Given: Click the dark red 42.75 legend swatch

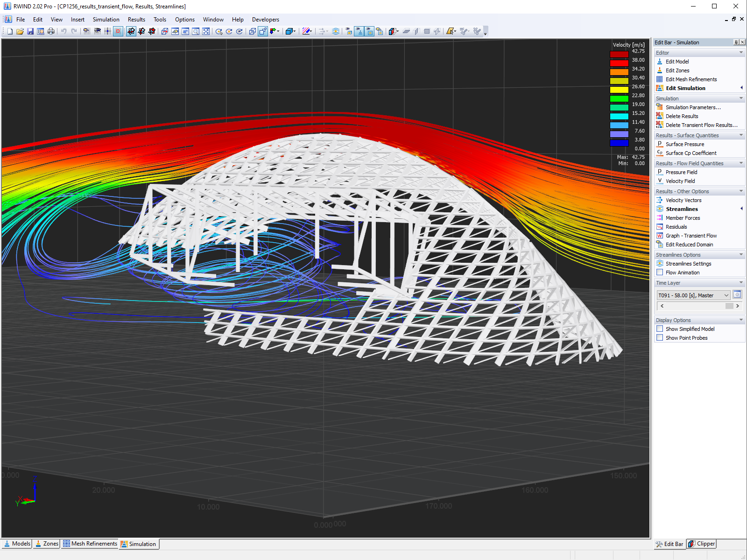Looking at the screenshot, I should click(x=619, y=54).
